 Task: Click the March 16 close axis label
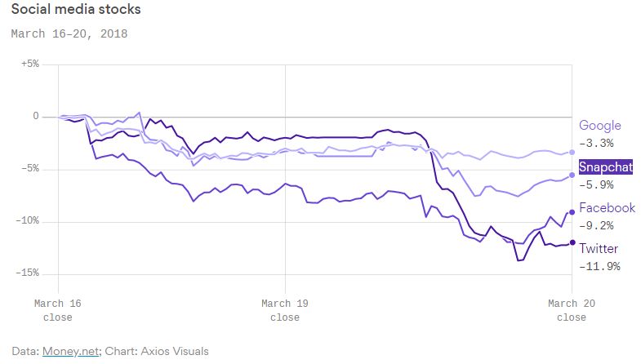pos(56,310)
